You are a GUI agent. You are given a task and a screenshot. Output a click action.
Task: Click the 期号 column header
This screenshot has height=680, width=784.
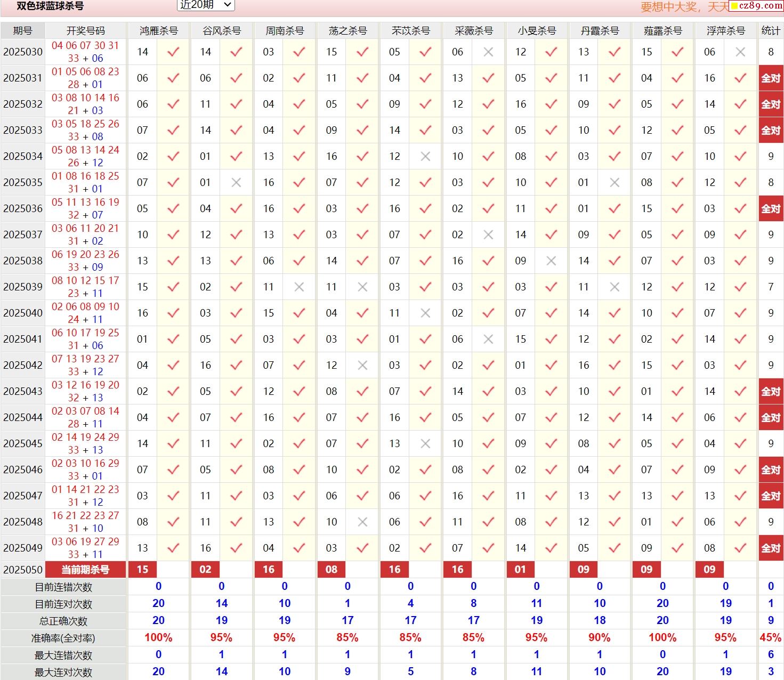point(23,31)
